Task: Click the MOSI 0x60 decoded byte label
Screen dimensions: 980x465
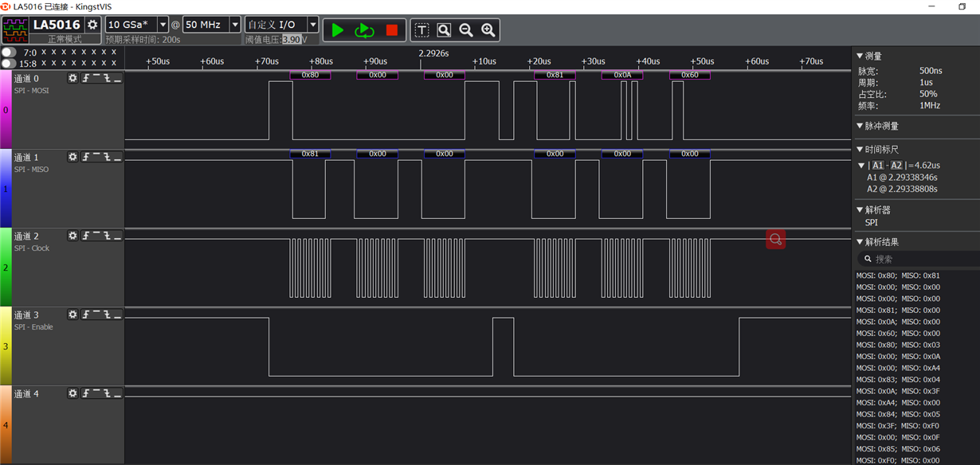Action: click(x=689, y=75)
